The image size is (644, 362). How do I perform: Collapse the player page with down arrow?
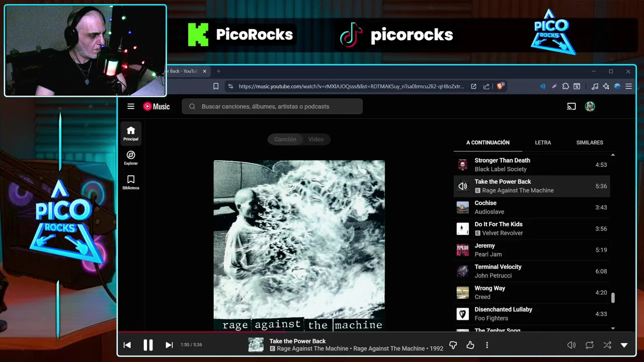tap(624, 345)
